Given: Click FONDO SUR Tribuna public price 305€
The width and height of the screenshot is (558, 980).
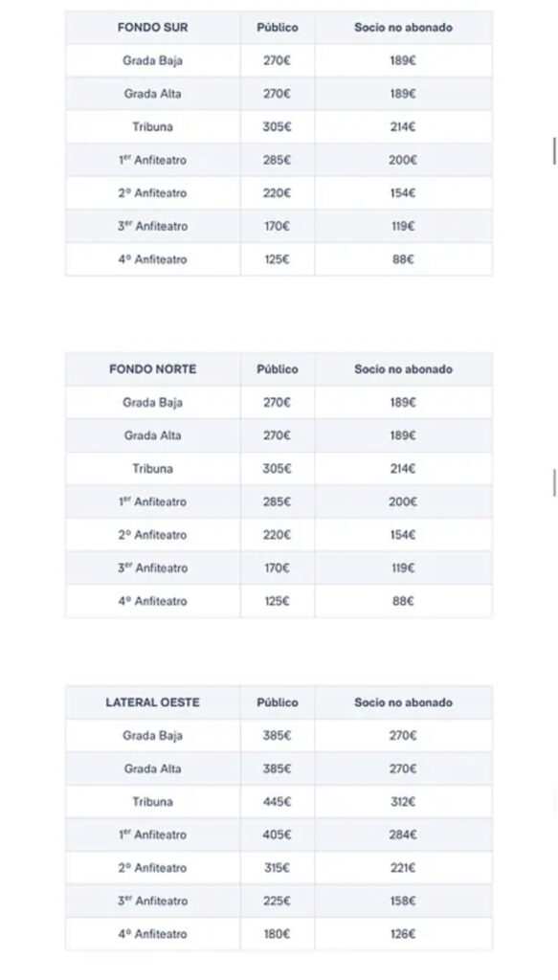Looking at the screenshot, I should tap(278, 127).
